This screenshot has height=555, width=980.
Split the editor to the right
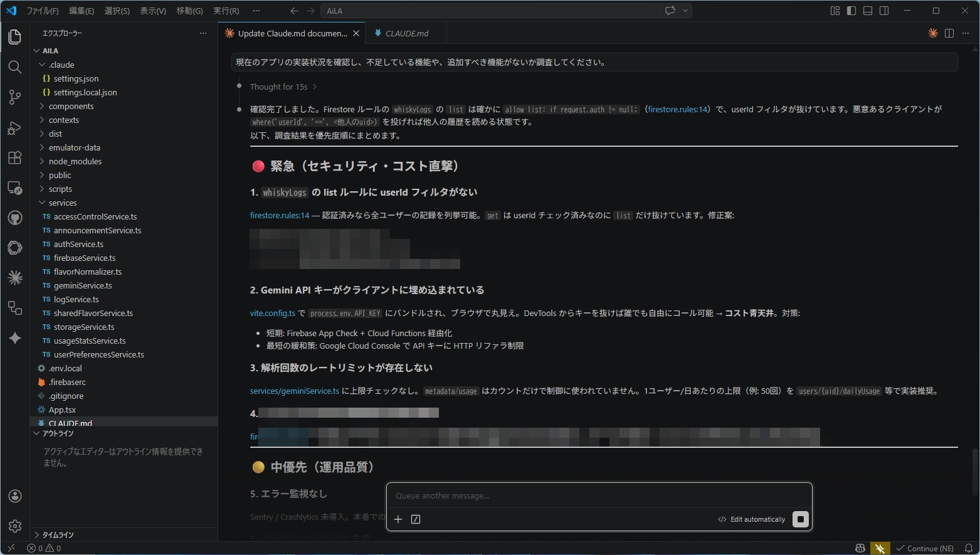point(949,33)
